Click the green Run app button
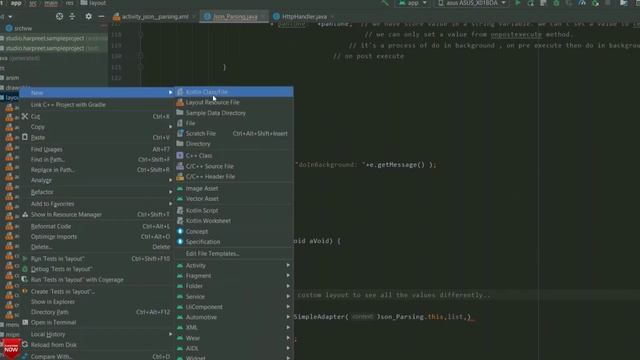The image size is (640, 360). coord(518,3)
